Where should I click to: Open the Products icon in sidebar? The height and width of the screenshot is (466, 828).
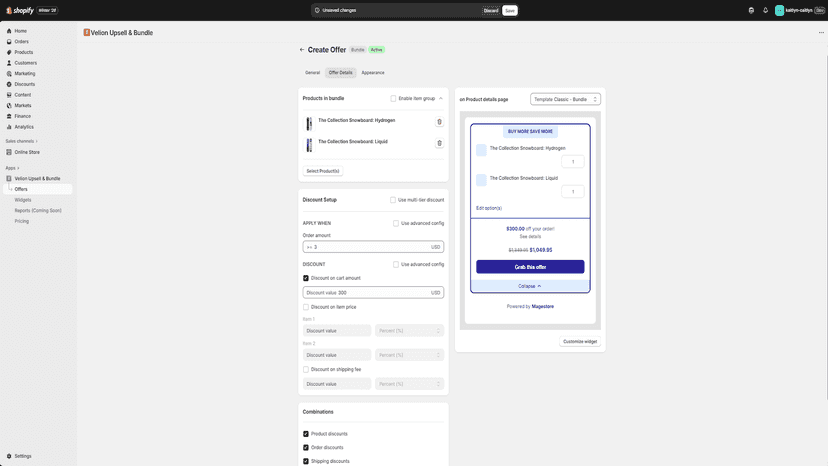coord(9,52)
